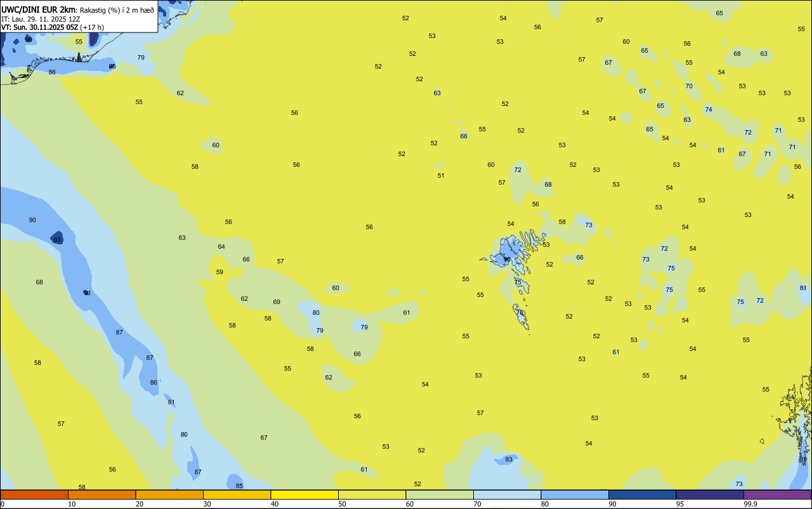Select the 10–20 legend color segment
This screenshot has height=509, width=812.
102,494
